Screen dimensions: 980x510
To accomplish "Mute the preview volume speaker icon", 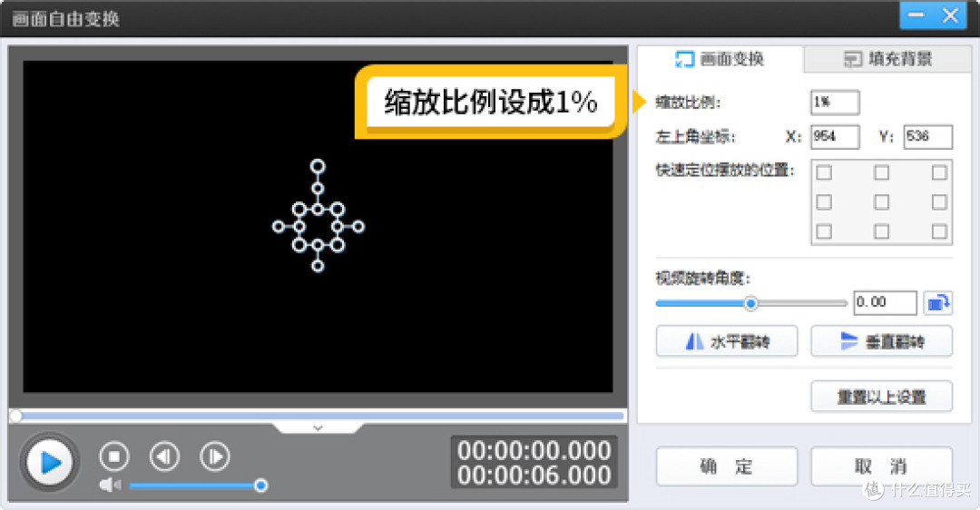I will [x=110, y=485].
